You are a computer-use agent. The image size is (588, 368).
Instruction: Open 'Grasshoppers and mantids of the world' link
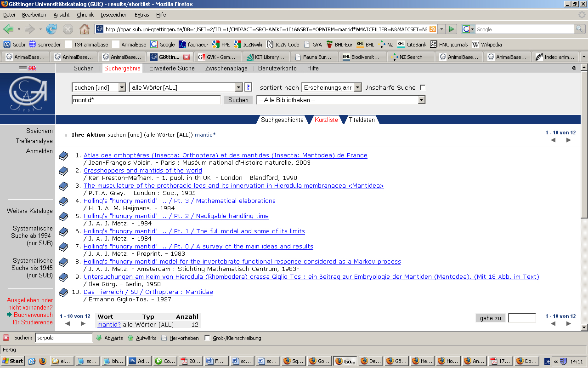coord(142,170)
